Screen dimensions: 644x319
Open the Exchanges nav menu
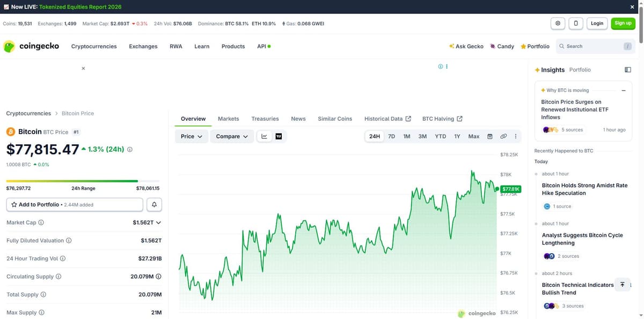[143, 46]
